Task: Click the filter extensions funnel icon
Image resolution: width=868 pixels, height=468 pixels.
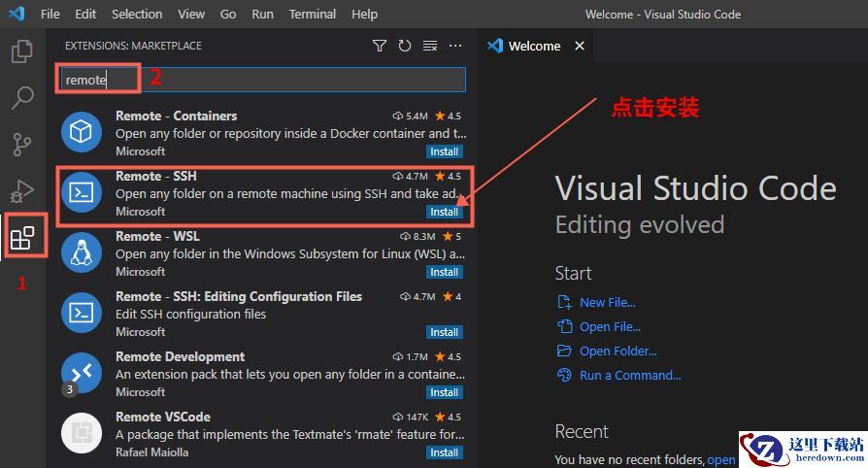Action: click(380, 46)
